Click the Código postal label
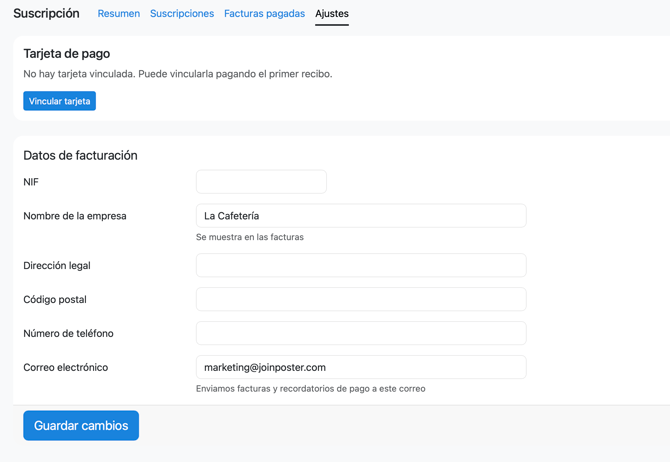 tap(55, 299)
